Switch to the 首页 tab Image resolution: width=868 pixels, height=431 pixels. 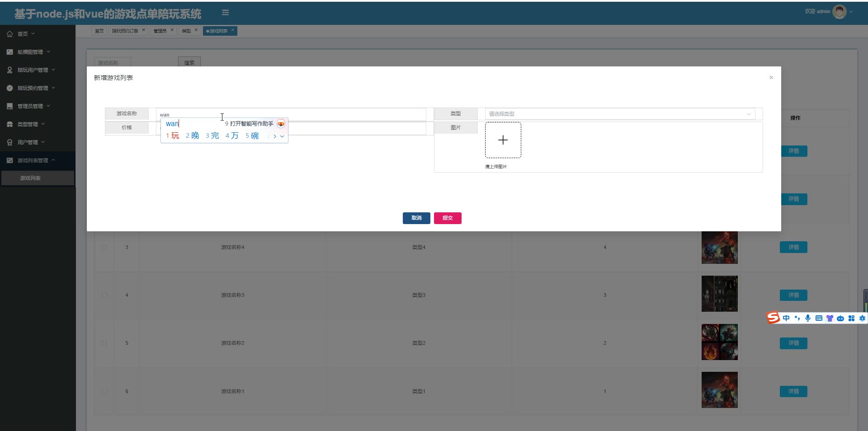[x=99, y=31]
